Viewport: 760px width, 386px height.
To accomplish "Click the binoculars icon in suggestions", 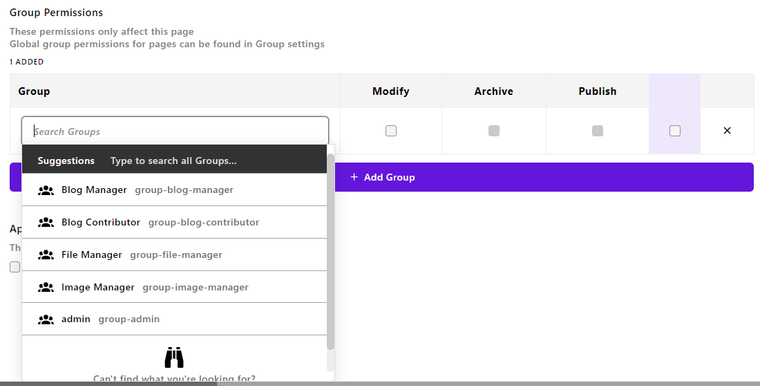I will click(174, 358).
